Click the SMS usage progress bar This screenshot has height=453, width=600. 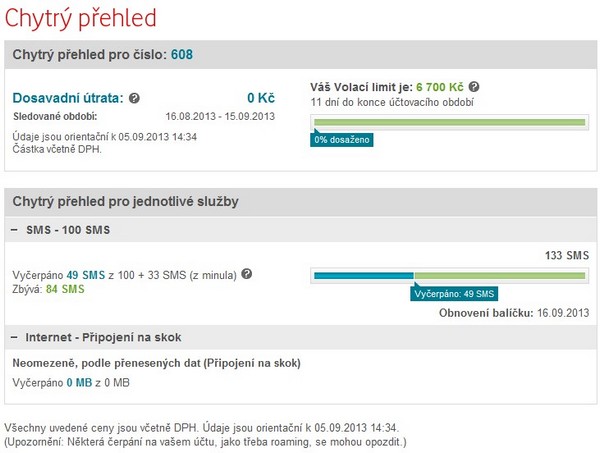point(450,275)
